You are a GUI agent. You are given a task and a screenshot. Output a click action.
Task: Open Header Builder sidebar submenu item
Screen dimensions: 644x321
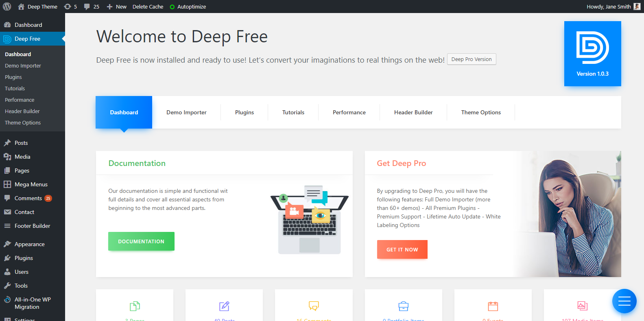pos(22,111)
